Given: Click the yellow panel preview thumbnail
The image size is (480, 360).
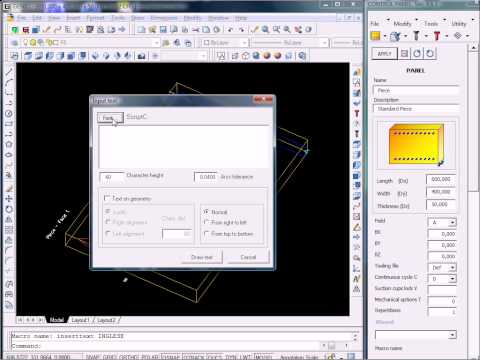Looking at the screenshot, I should [x=416, y=145].
